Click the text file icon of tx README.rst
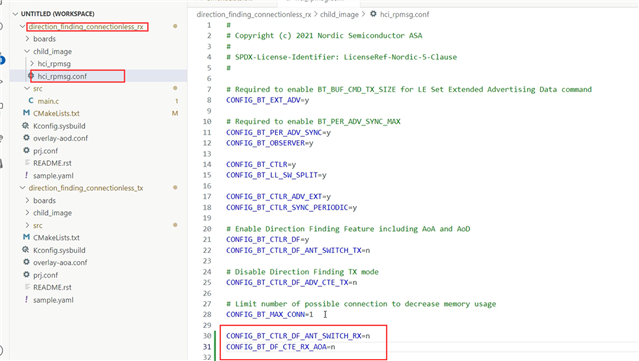The image size is (639, 361). pos(27,287)
